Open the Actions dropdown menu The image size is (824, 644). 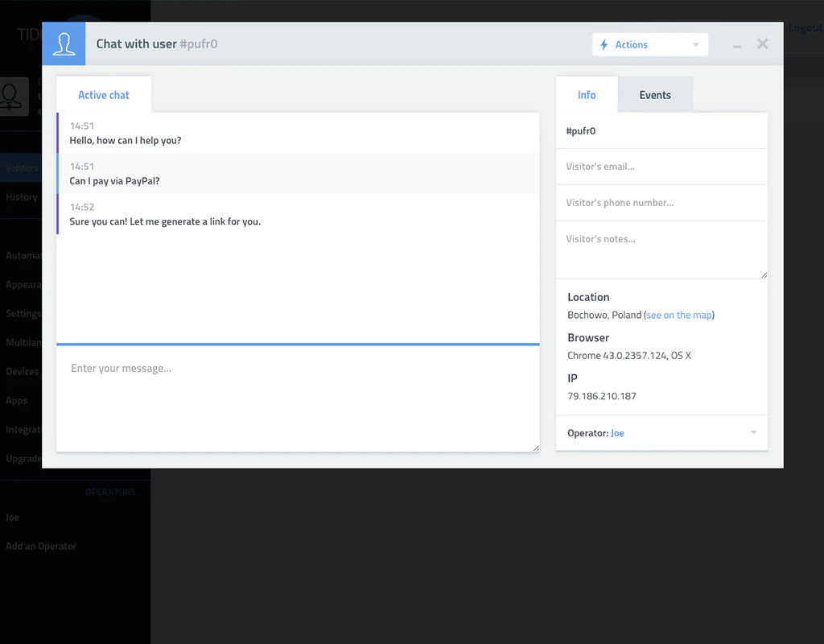650,45
